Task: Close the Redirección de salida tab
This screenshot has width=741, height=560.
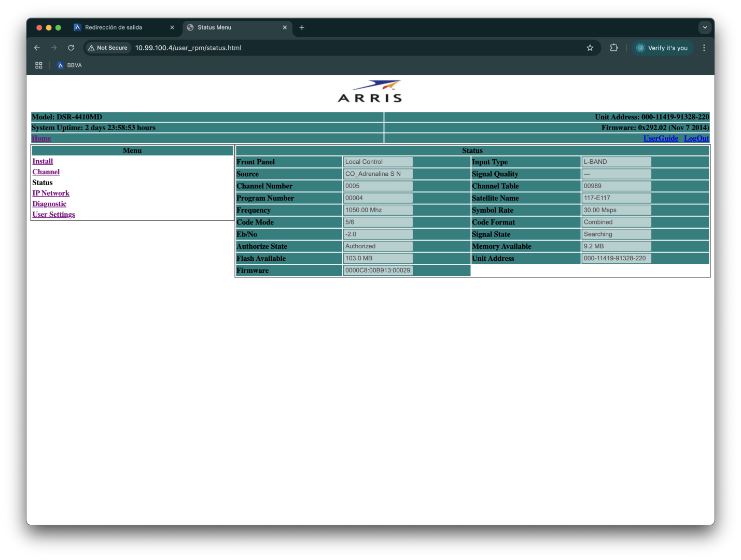Action: 172,27
